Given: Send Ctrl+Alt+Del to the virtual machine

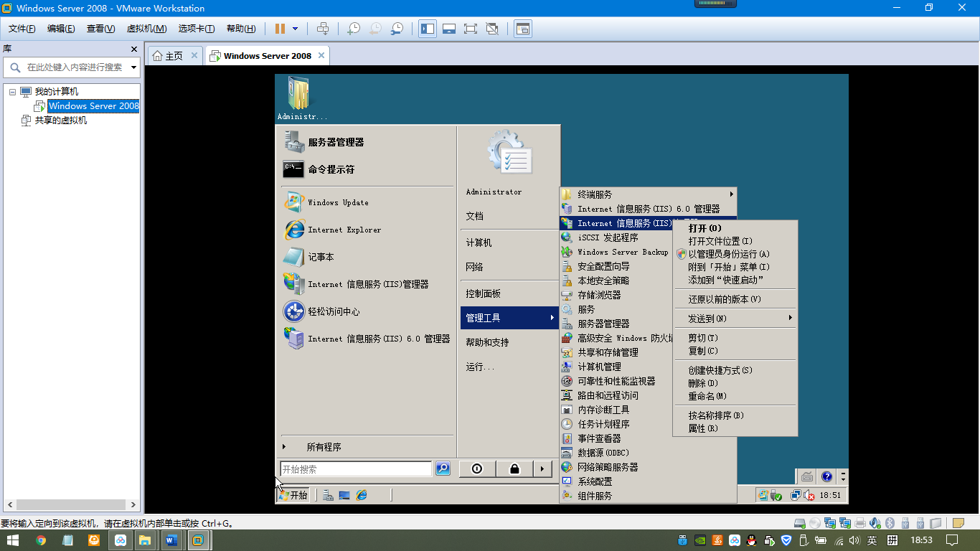Looking at the screenshot, I should coord(323,29).
